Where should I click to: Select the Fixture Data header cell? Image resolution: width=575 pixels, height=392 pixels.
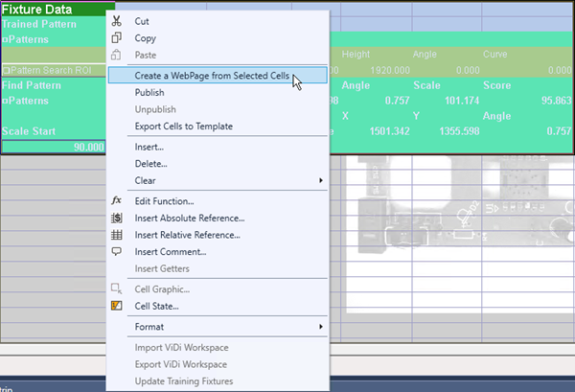pyautogui.click(x=38, y=9)
